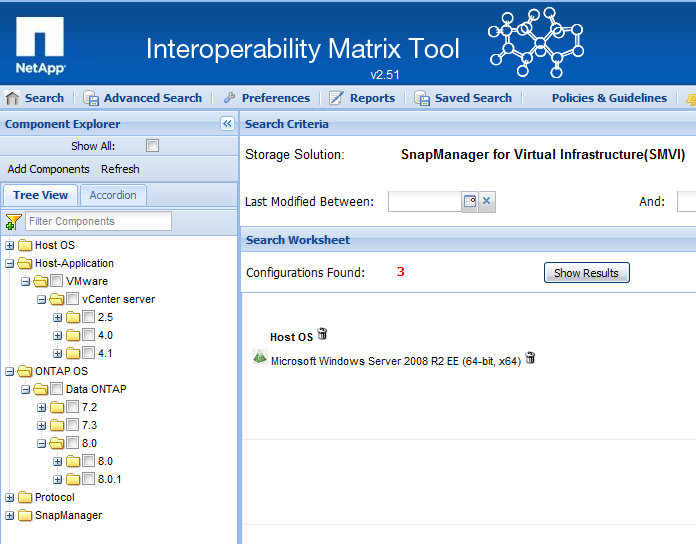Enable the Data ONTAP checkbox

pos(57,389)
